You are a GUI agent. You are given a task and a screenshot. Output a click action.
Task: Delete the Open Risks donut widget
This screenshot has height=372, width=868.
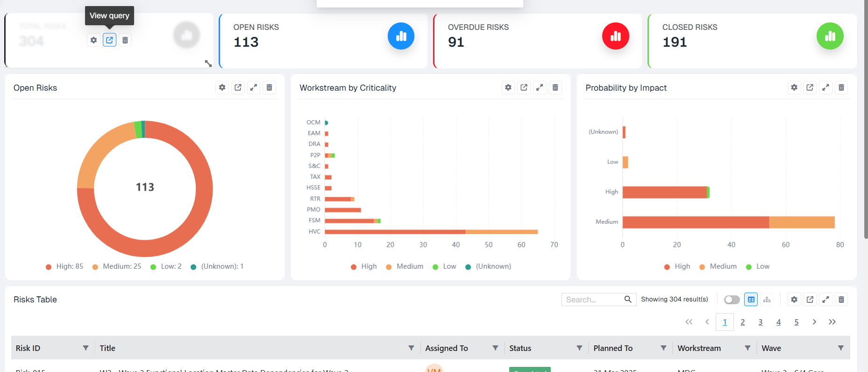click(x=270, y=87)
